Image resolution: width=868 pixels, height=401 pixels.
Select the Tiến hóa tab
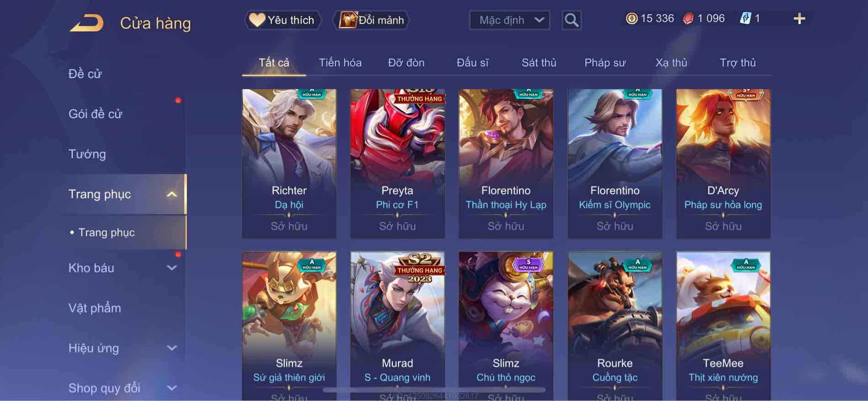340,63
